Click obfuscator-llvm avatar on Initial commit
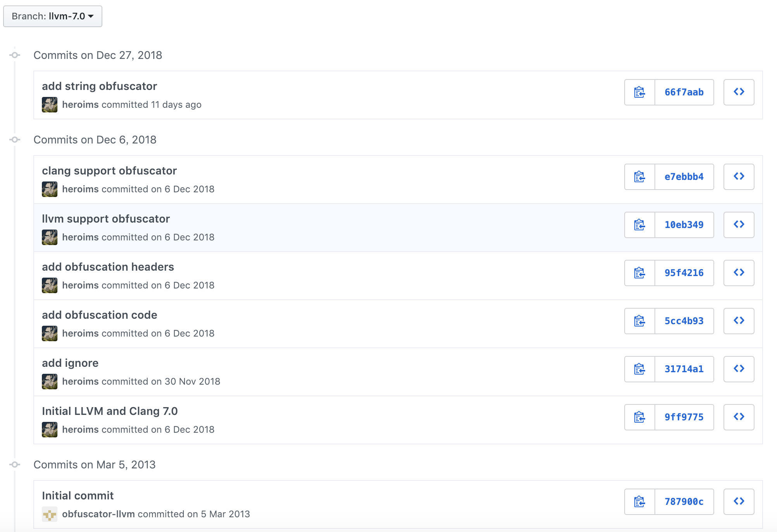The width and height of the screenshot is (777, 532). pos(50,514)
